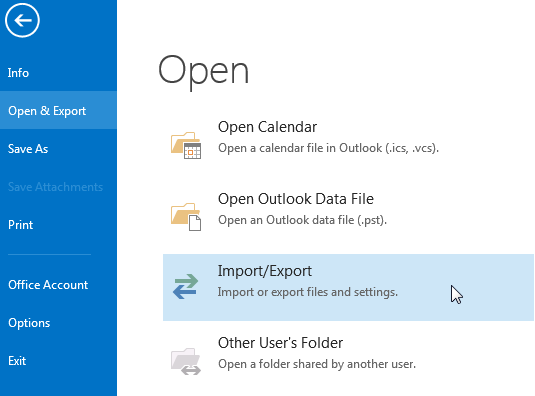This screenshot has height=396, width=535.
Task: Click the large Open heading
Action: pyautogui.click(x=204, y=72)
